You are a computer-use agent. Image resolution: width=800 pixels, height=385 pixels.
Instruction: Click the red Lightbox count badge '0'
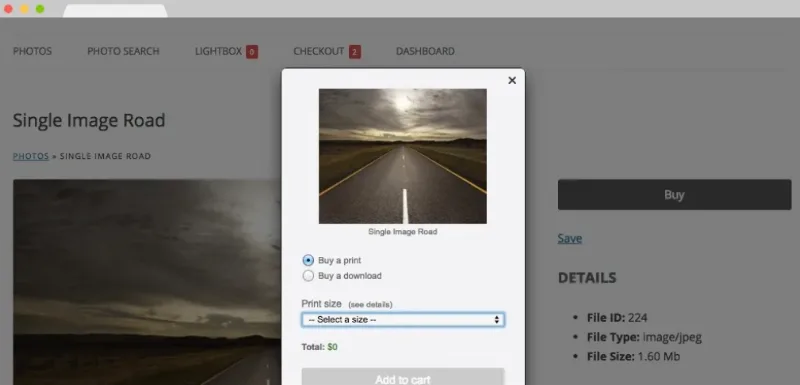[252, 52]
